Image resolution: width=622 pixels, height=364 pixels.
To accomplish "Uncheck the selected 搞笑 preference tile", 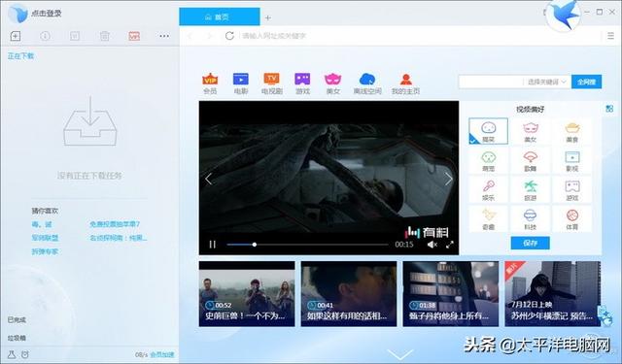I will 488,131.
